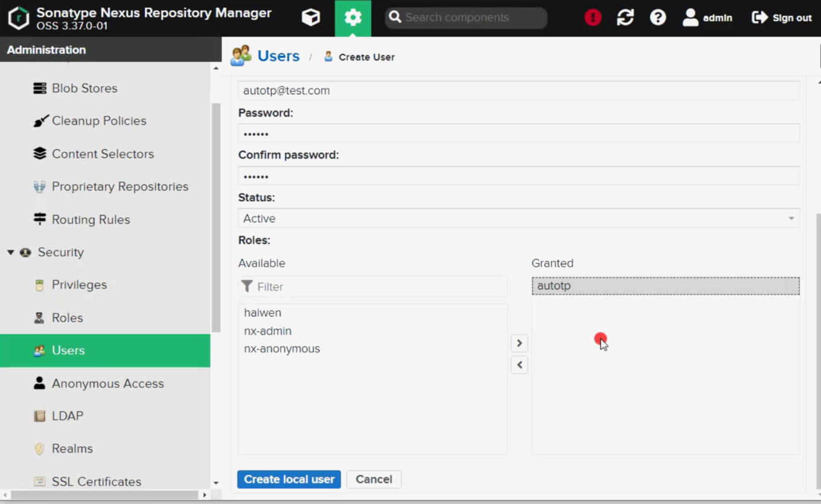Open Proprietary Repositories in sidebar
Screen dimensions: 821x504
pos(120,187)
